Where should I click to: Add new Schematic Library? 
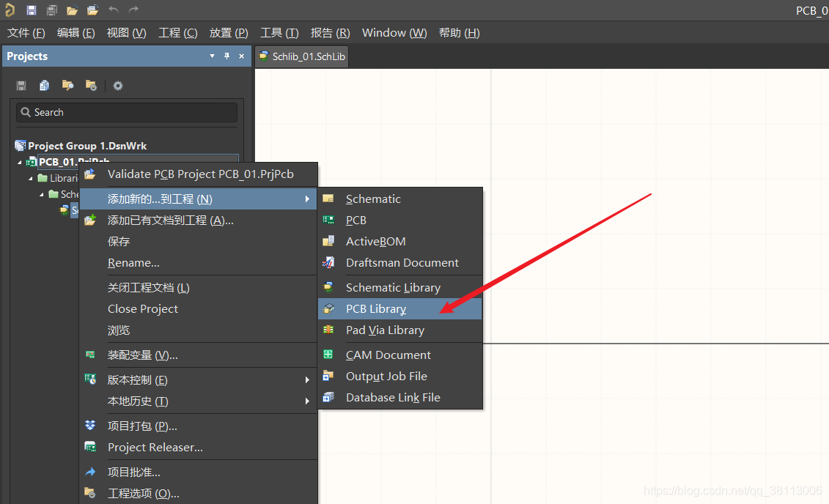400,288
